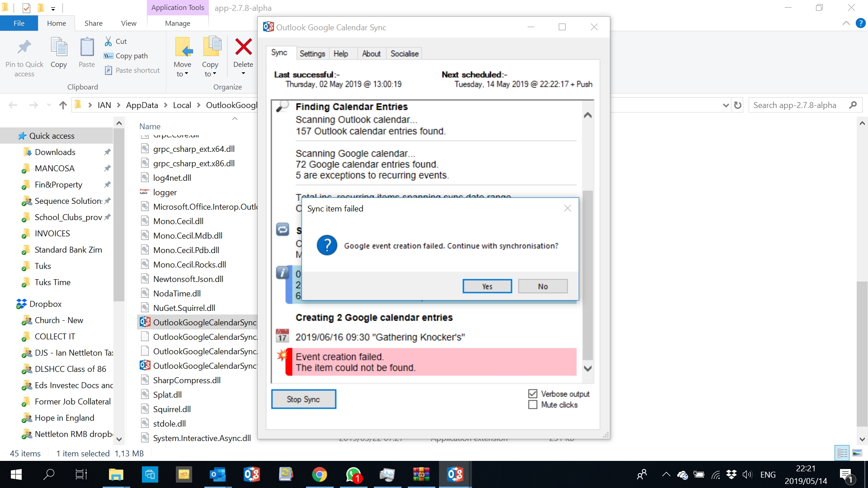Select the selected OutlookGoogleCalendarSync application
868x488 pixels.
198,322
